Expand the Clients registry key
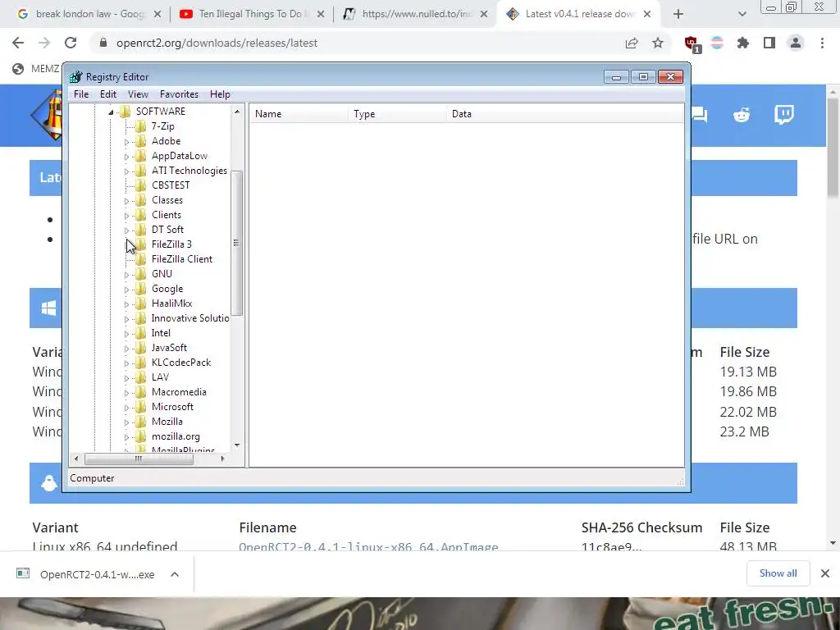Screen dimensions: 840x630 (126, 216)
